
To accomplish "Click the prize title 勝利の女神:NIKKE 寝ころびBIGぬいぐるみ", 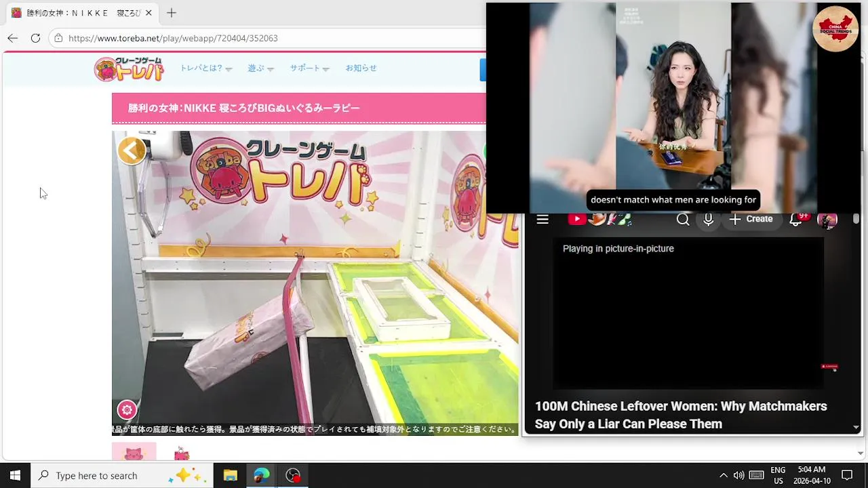I will (244, 108).
